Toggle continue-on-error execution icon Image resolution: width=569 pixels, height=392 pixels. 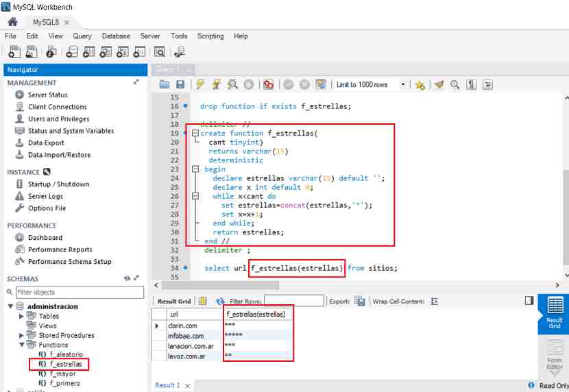pos(269,84)
